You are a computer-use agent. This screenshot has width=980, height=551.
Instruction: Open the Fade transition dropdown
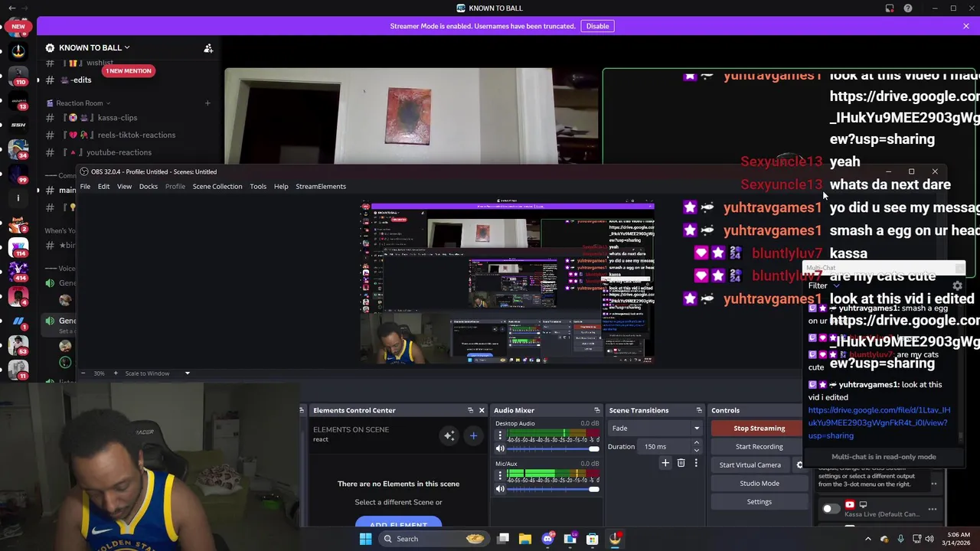(x=655, y=428)
